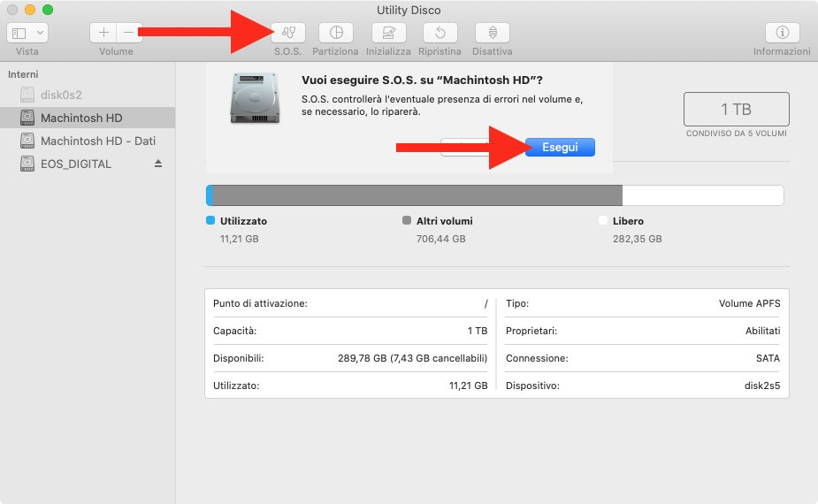Click the white Libero legend swatch
This screenshot has height=504, width=818.
coord(603,220)
